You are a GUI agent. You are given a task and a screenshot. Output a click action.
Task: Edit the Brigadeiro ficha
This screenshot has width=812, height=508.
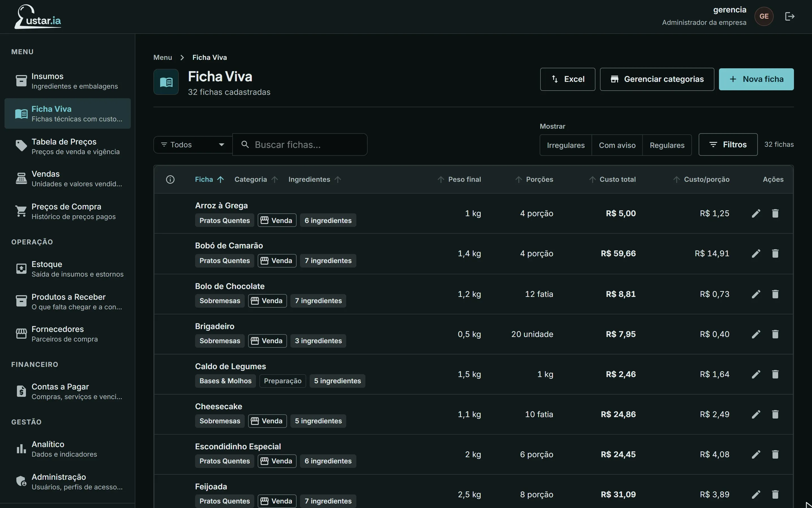[x=756, y=334]
